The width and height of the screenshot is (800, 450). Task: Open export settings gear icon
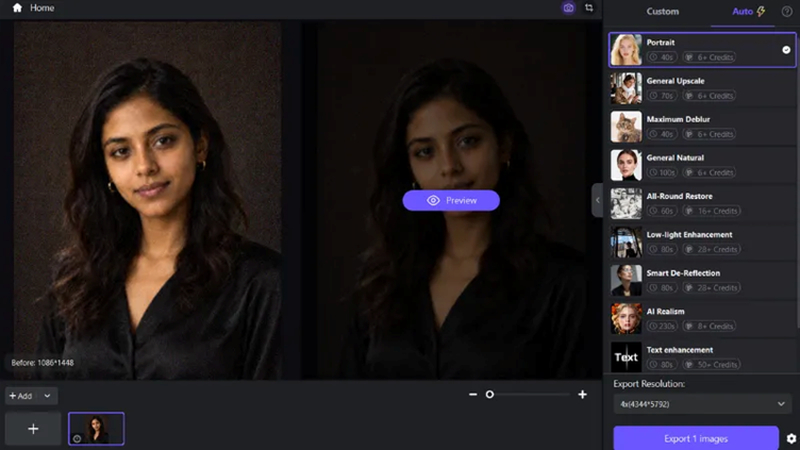pyautogui.click(x=791, y=438)
